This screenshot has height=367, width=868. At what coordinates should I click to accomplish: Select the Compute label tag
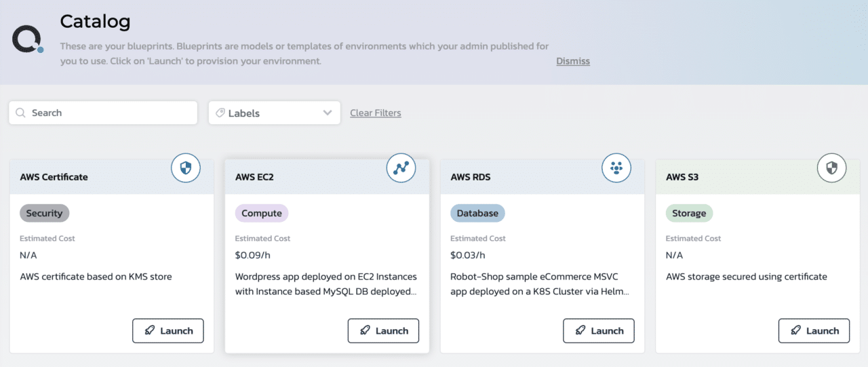click(x=262, y=213)
